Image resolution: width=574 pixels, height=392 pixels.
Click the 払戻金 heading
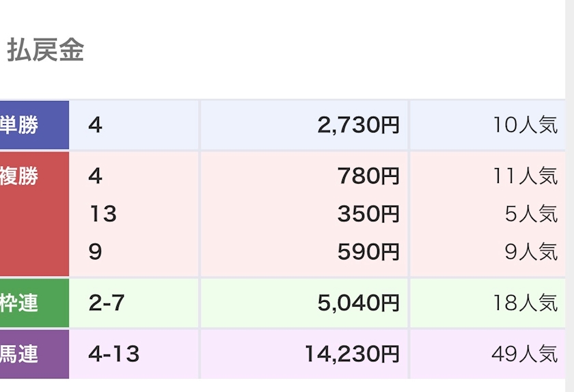[x=46, y=51]
